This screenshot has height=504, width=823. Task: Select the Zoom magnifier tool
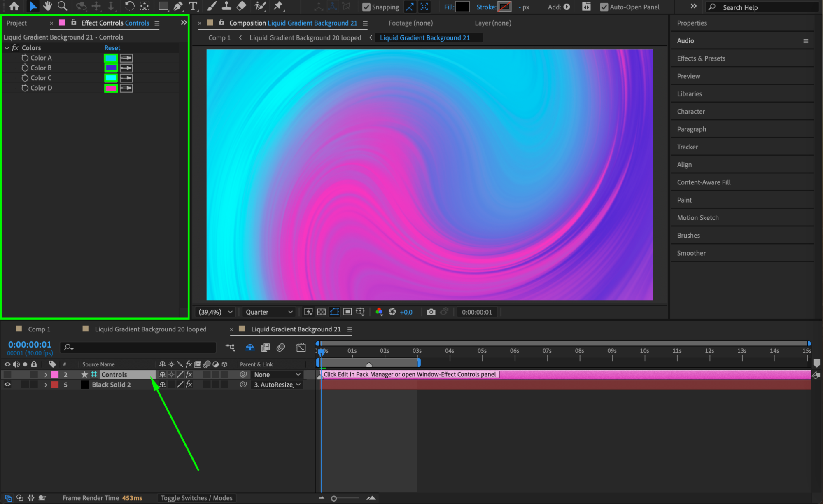point(62,6)
